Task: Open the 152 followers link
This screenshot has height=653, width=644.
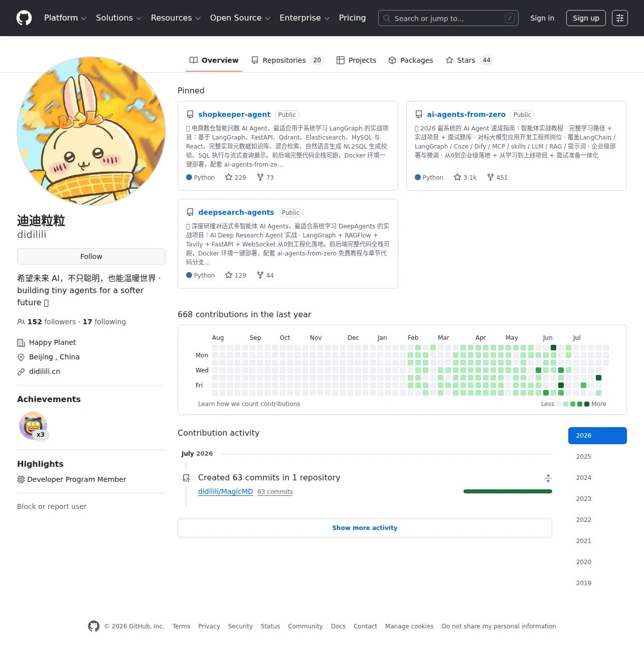Action: pyautogui.click(x=47, y=322)
